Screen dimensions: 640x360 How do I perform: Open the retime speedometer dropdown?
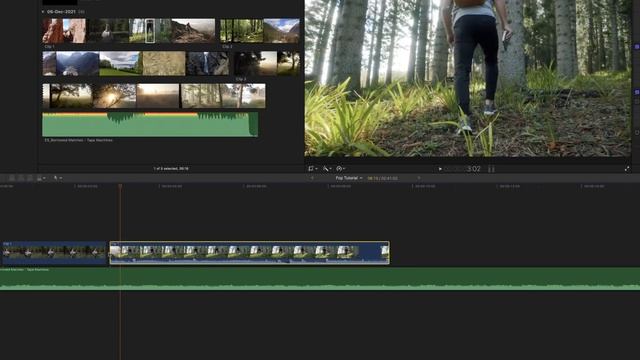340,169
